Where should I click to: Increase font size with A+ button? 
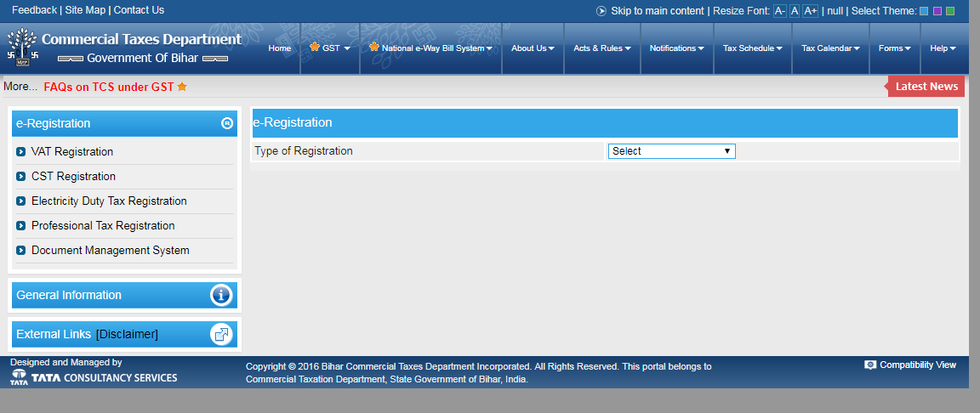point(811,10)
